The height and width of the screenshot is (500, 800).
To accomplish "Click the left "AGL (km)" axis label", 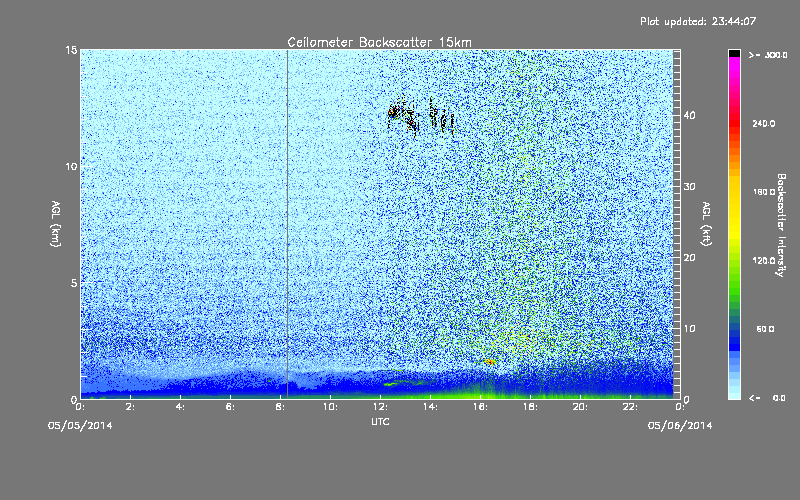I will coord(56,224).
